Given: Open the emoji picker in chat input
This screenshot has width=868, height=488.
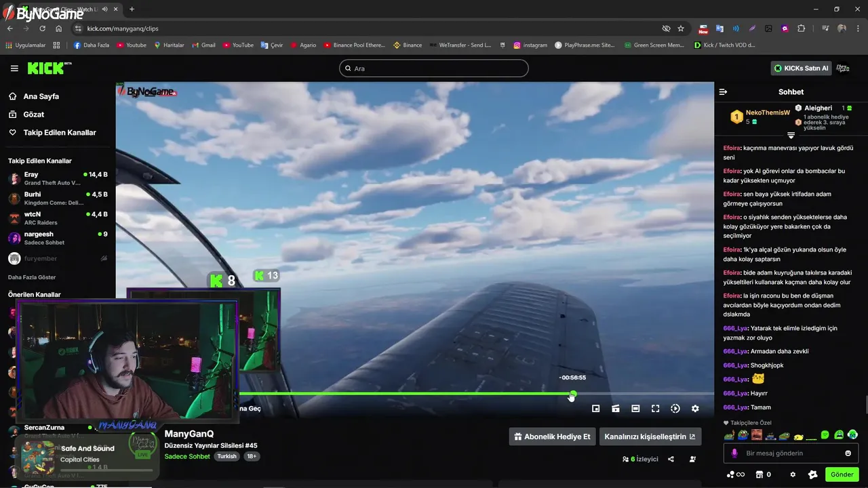Looking at the screenshot, I should 848,453.
